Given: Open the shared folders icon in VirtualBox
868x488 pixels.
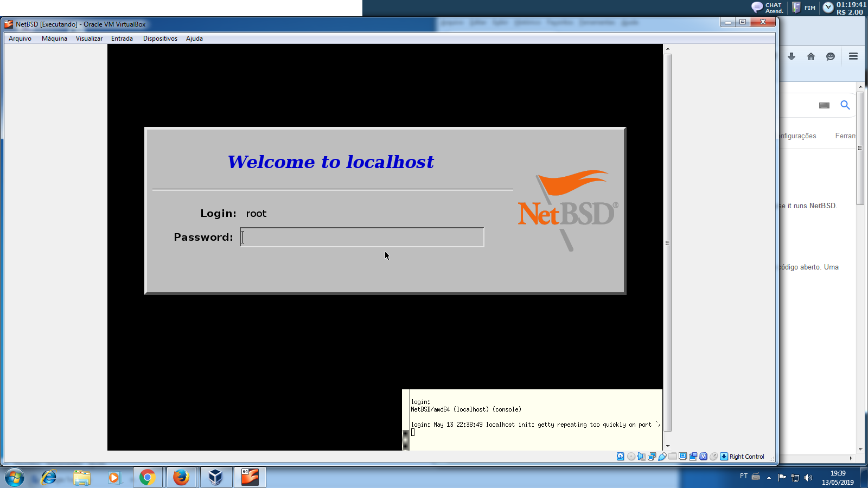Looking at the screenshot, I should point(673,457).
